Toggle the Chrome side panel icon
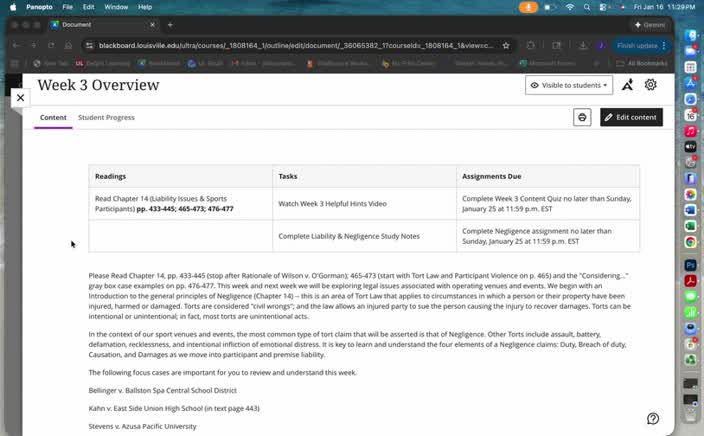This screenshot has width=704, height=436. tap(557, 45)
